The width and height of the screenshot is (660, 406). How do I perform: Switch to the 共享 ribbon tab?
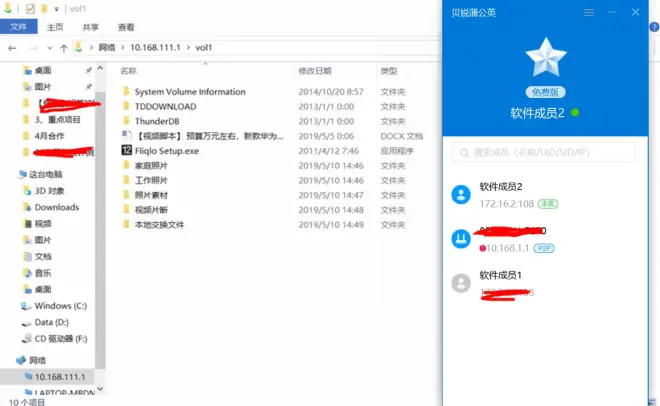pos(90,27)
